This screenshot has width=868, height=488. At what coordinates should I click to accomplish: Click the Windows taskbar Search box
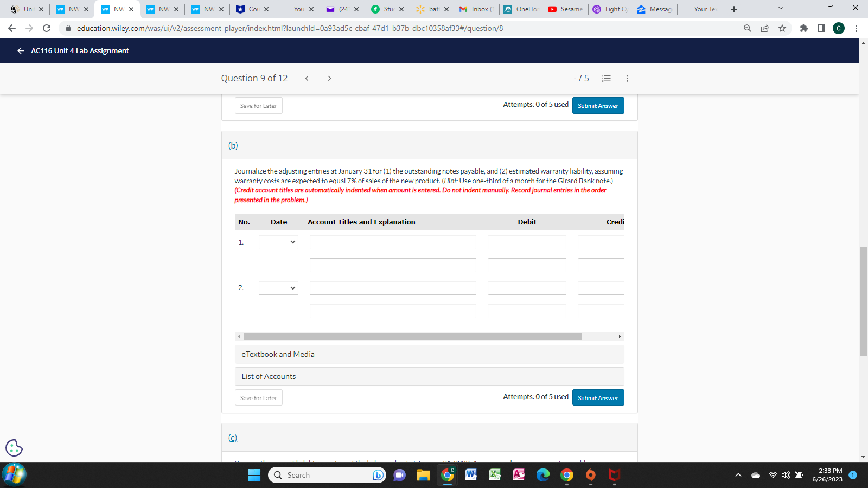327,475
